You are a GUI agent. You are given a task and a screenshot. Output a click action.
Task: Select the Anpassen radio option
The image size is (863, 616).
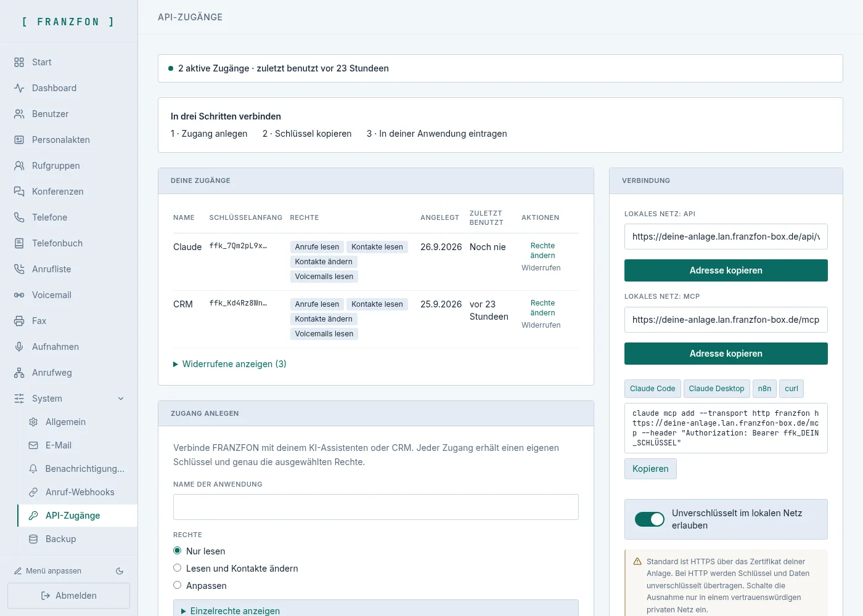[x=178, y=585]
